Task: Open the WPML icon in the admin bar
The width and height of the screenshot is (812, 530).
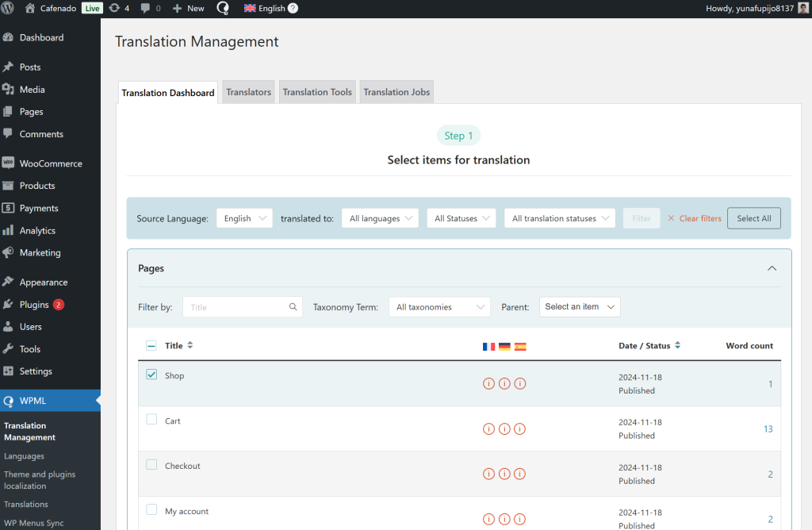Action: (222, 8)
